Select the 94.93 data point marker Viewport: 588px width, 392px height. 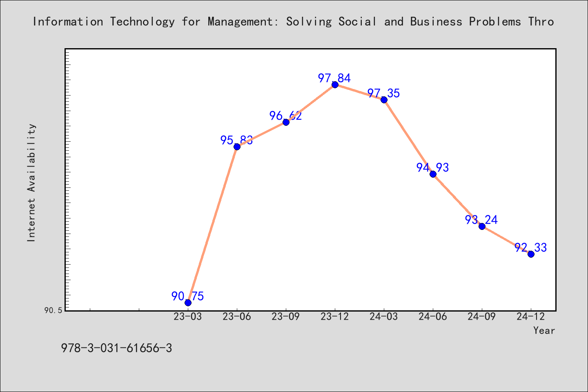433,174
